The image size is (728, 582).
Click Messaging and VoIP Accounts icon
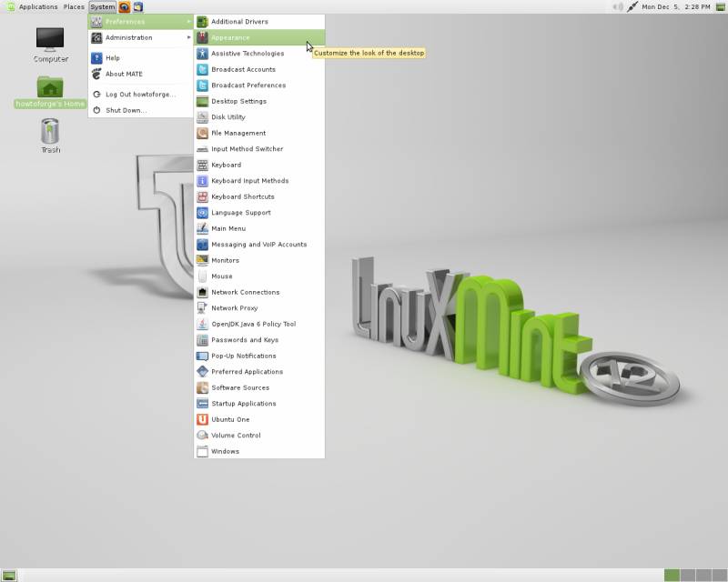(202, 245)
